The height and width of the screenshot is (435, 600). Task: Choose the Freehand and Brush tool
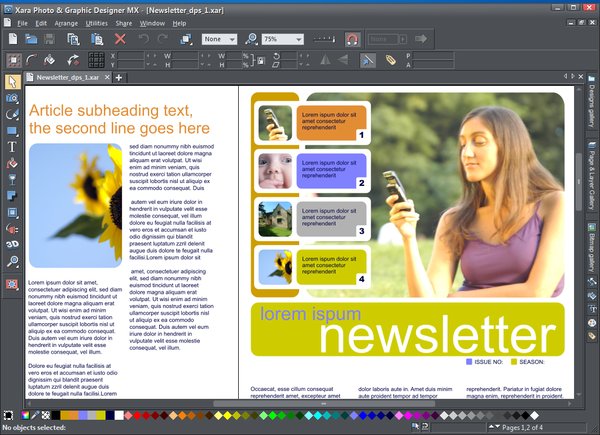click(12, 114)
